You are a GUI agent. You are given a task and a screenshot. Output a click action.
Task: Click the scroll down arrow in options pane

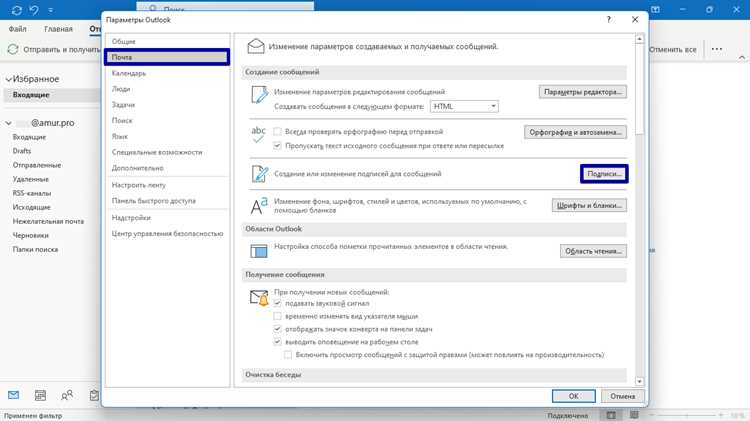640,381
